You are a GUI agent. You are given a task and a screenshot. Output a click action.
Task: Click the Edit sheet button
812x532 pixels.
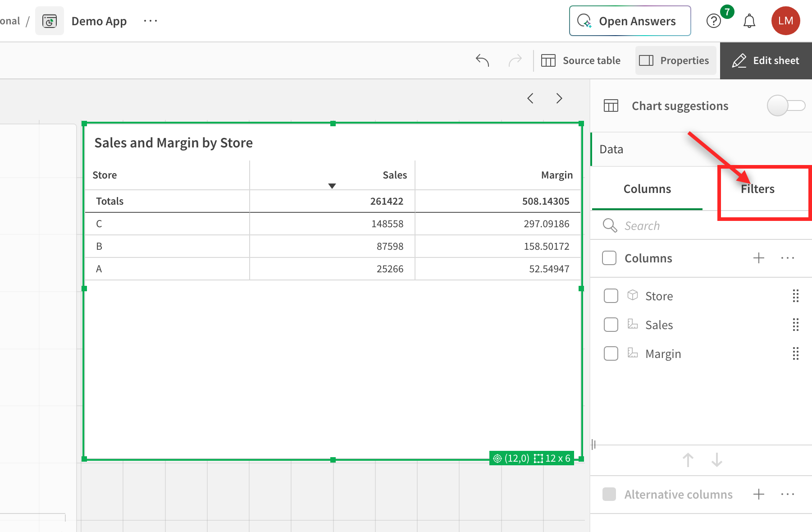click(766, 60)
